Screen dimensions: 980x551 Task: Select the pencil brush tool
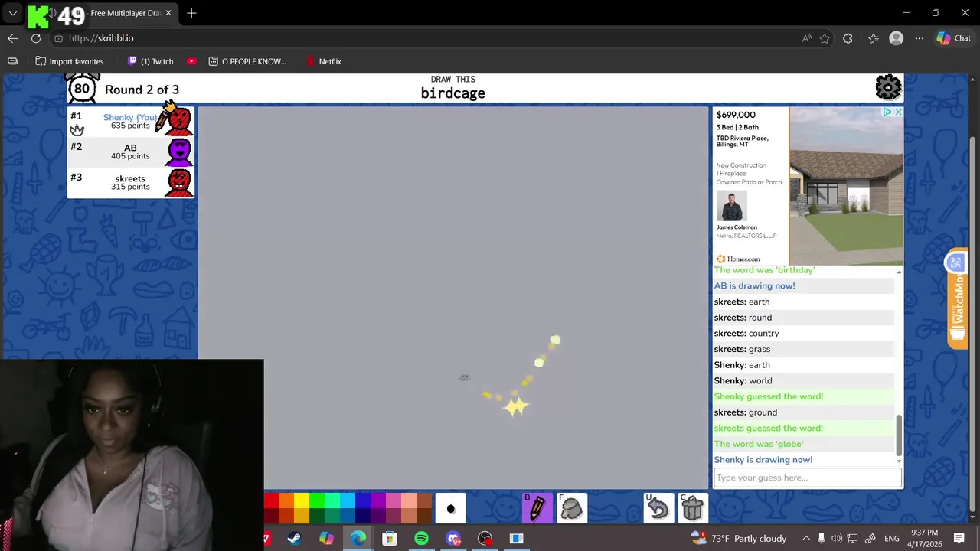537,508
